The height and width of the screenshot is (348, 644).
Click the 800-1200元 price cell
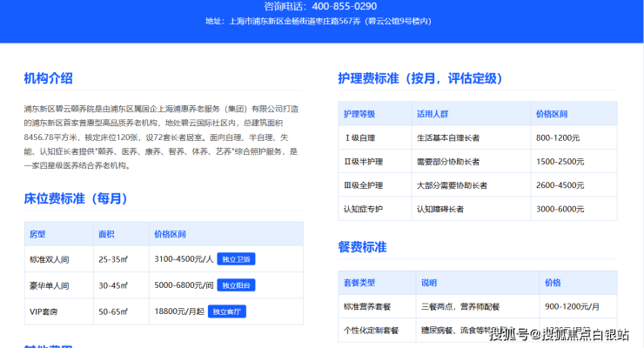click(x=558, y=137)
